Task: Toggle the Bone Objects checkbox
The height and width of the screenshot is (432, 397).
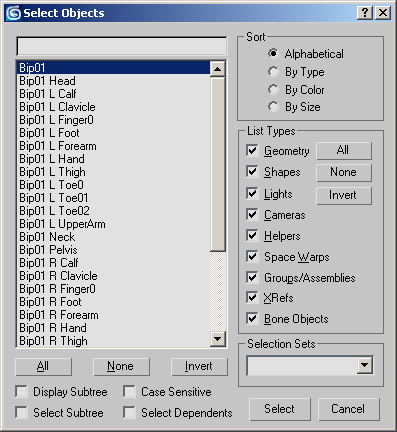Action: (x=252, y=319)
